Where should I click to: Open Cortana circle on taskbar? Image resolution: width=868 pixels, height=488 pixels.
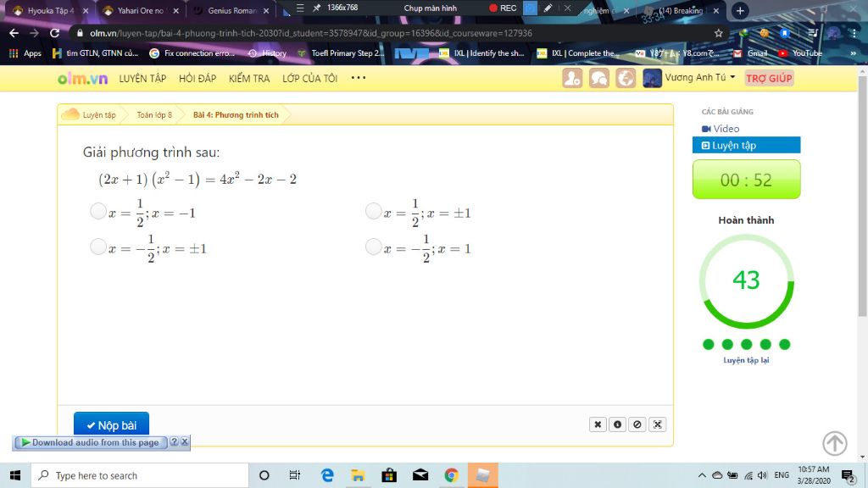point(264,475)
